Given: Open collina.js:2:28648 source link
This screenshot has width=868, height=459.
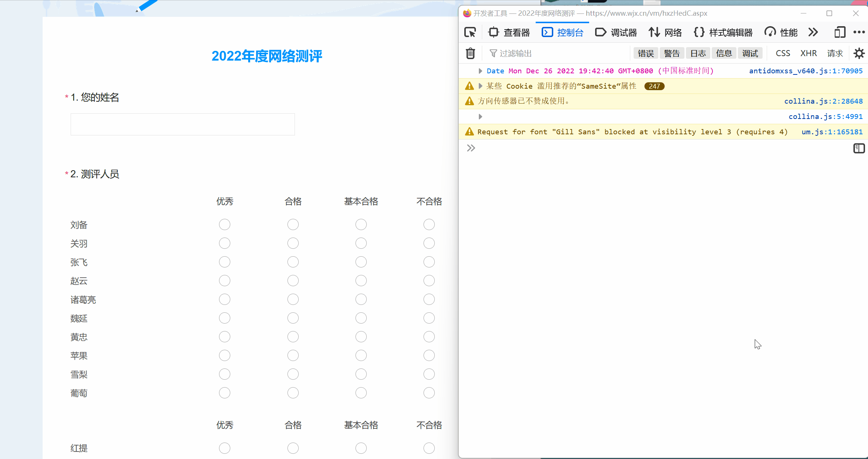Looking at the screenshot, I should pyautogui.click(x=823, y=101).
